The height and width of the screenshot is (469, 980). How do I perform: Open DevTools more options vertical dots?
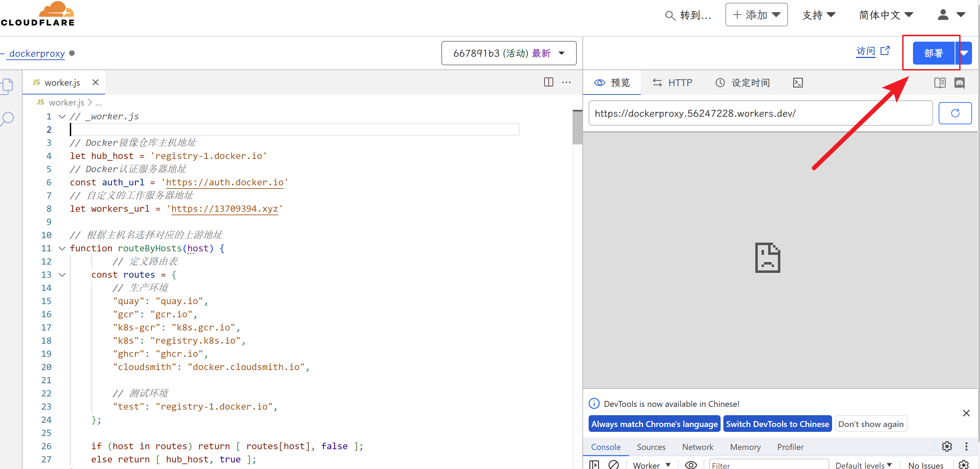[966, 446]
